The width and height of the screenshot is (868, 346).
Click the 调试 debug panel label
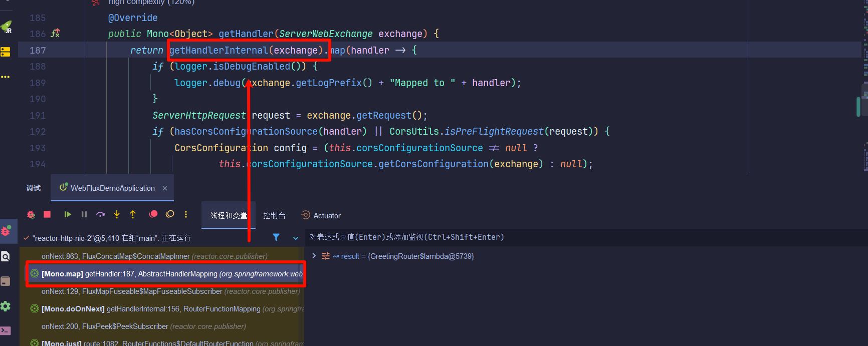34,188
